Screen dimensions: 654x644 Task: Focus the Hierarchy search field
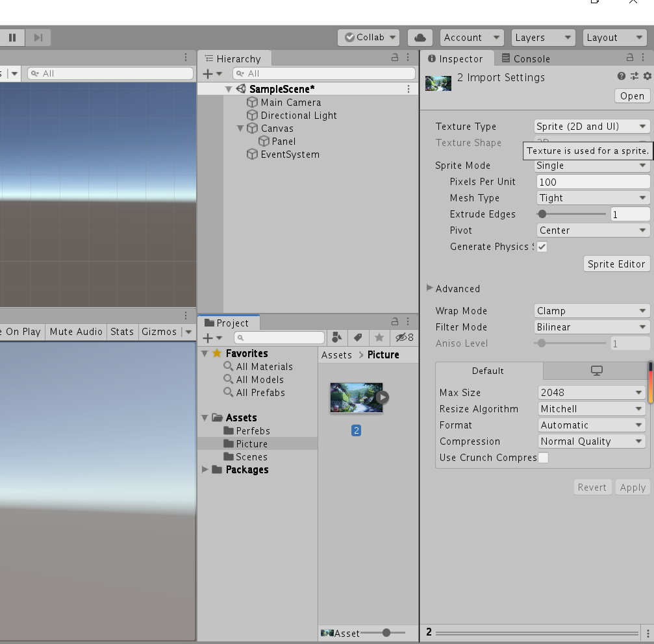(x=324, y=74)
